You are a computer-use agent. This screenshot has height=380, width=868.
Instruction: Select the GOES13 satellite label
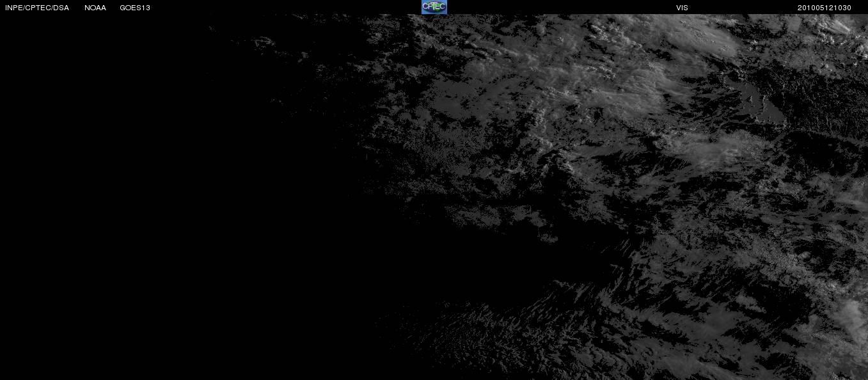tap(135, 8)
